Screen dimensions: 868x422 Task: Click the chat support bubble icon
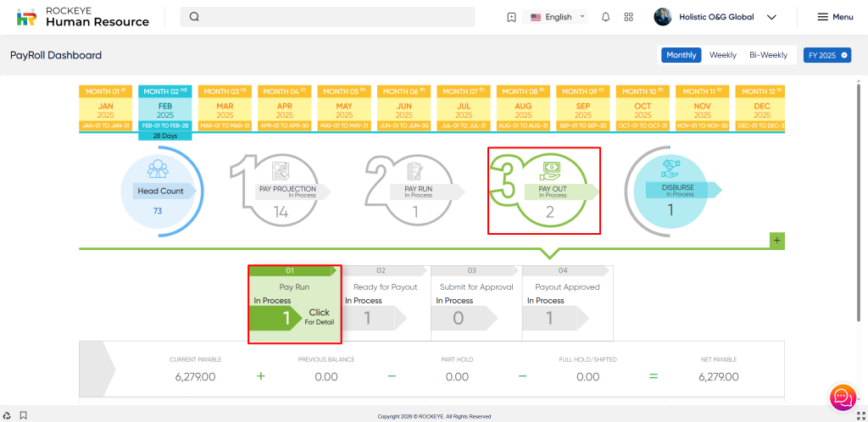[x=842, y=396]
